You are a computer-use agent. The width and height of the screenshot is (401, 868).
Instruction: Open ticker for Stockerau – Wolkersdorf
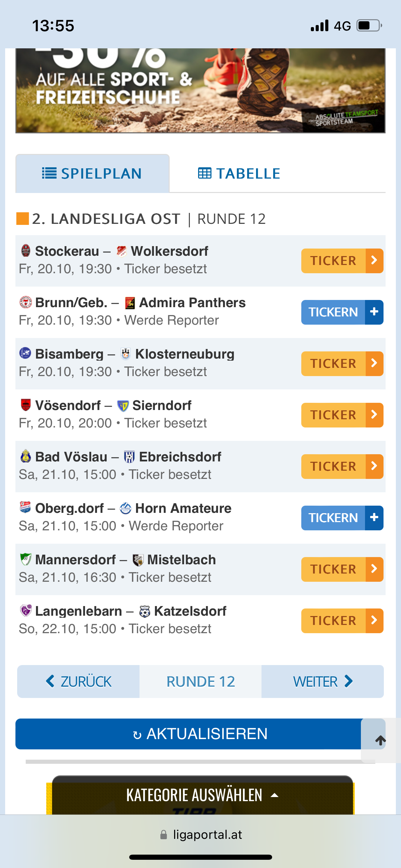342,261
